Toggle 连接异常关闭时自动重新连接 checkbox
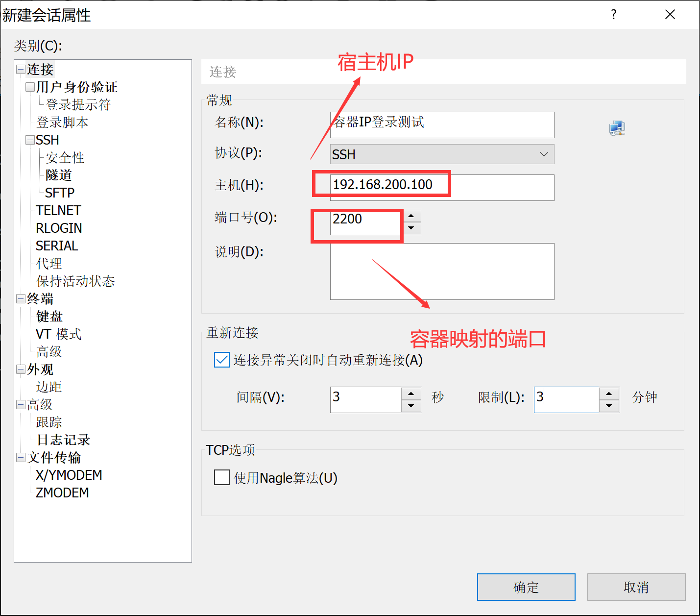The height and width of the screenshot is (616, 700). (222, 360)
